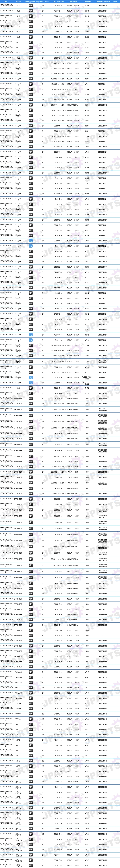Click the Model column header
120x868 pixels.
[18, 2]
